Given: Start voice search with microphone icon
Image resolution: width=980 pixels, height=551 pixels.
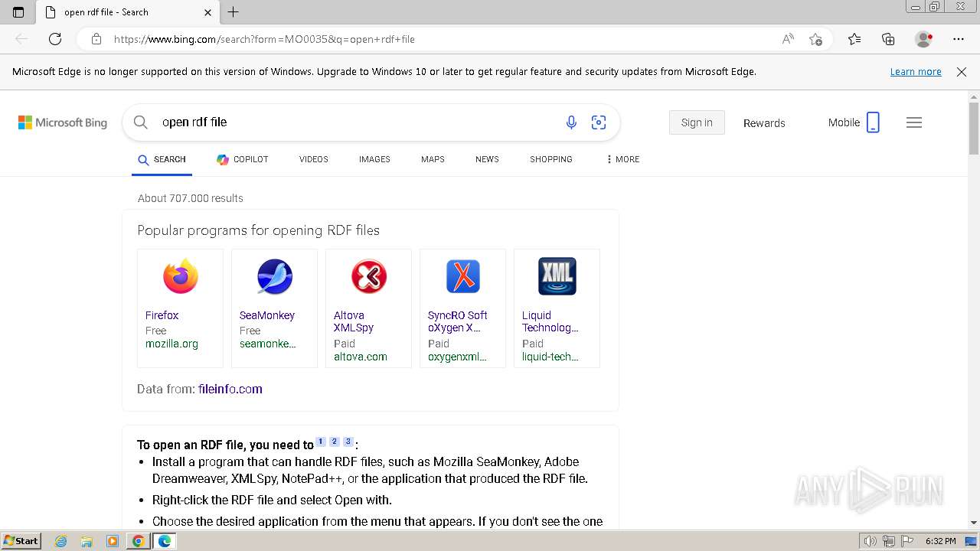Looking at the screenshot, I should (571, 122).
